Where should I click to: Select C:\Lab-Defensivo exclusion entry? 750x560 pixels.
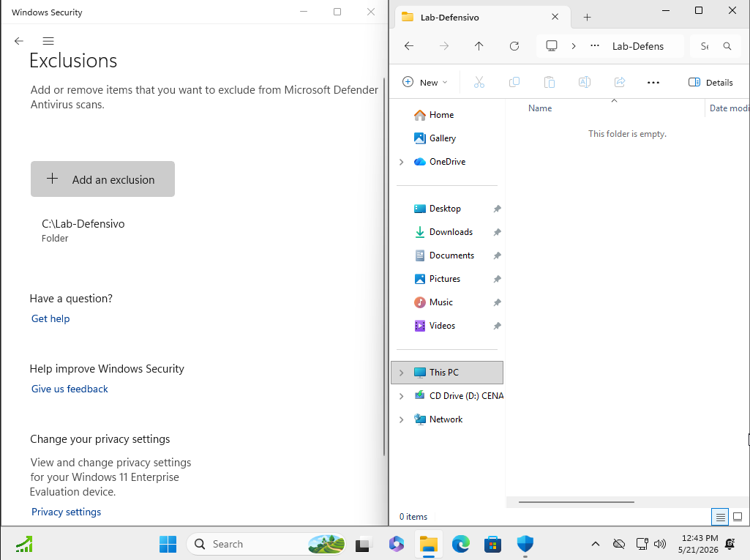tap(83, 230)
